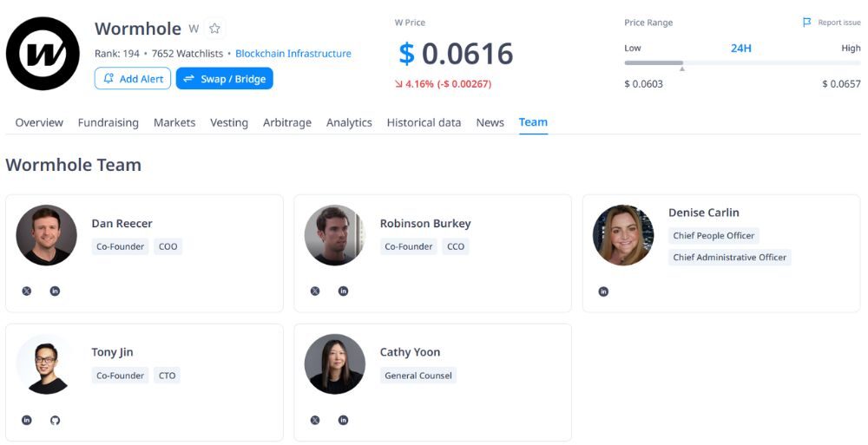Click the Report issue flag icon

coord(807,23)
